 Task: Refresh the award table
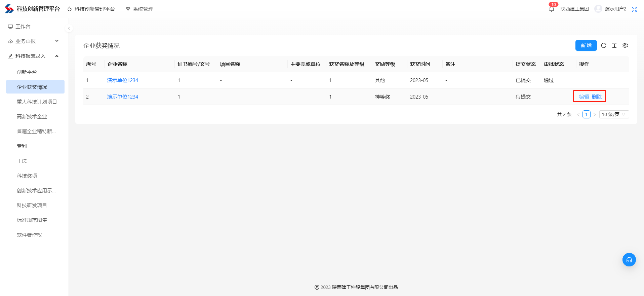point(604,45)
